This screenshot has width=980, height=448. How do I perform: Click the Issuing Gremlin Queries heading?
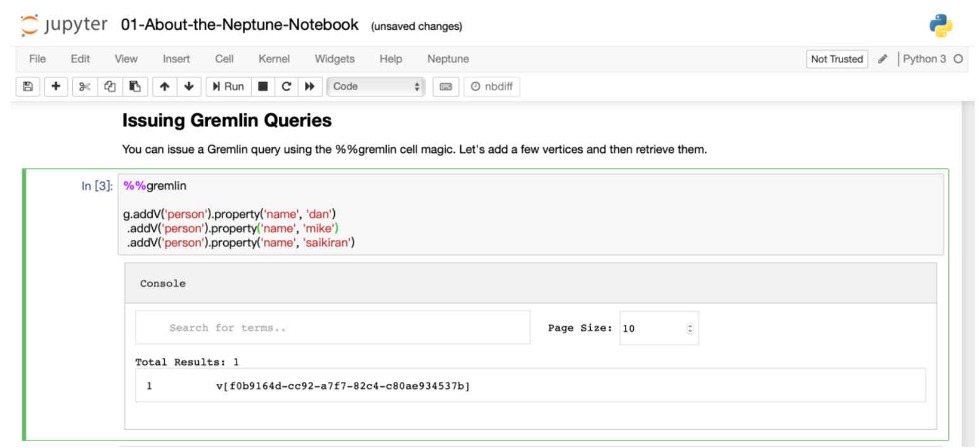click(227, 120)
